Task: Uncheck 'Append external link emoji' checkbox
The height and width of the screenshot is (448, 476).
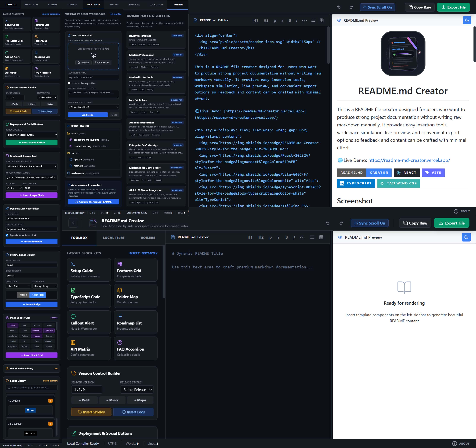Action: pos(7,235)
